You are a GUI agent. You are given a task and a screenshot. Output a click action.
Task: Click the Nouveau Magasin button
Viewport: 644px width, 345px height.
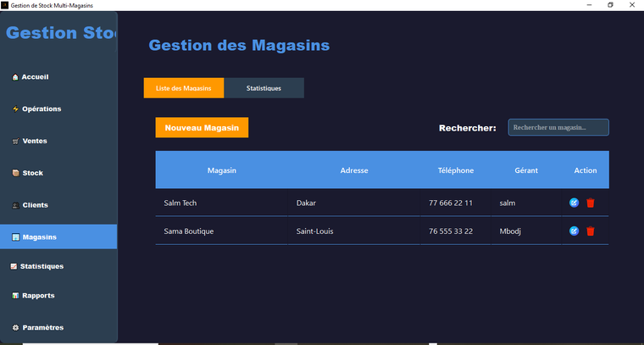tap(202, 128)
